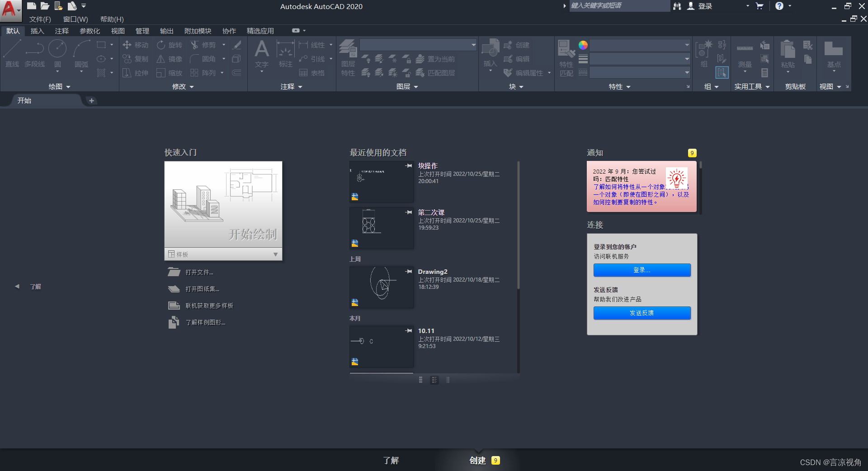Click the Stretch (拉伸) tool
Image resolution: width=868 pixels, height=471 pixels.
pos(135,73)
